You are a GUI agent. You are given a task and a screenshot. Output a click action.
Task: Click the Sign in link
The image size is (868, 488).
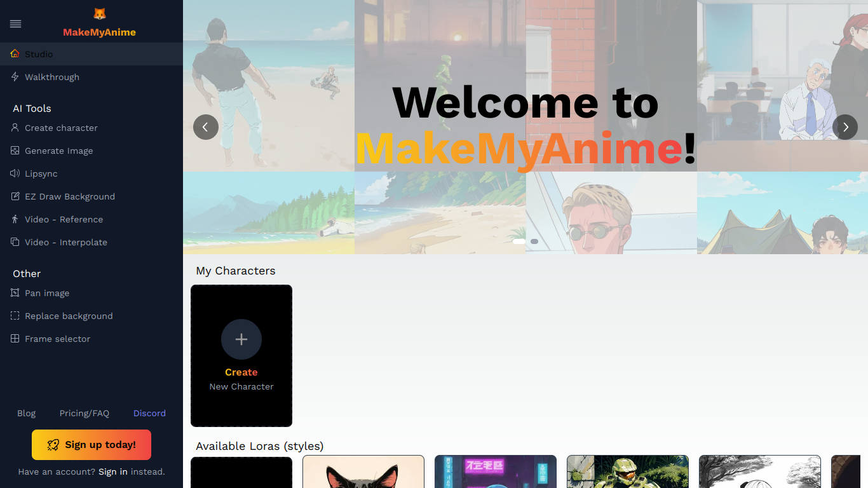(x=113, y=471)
